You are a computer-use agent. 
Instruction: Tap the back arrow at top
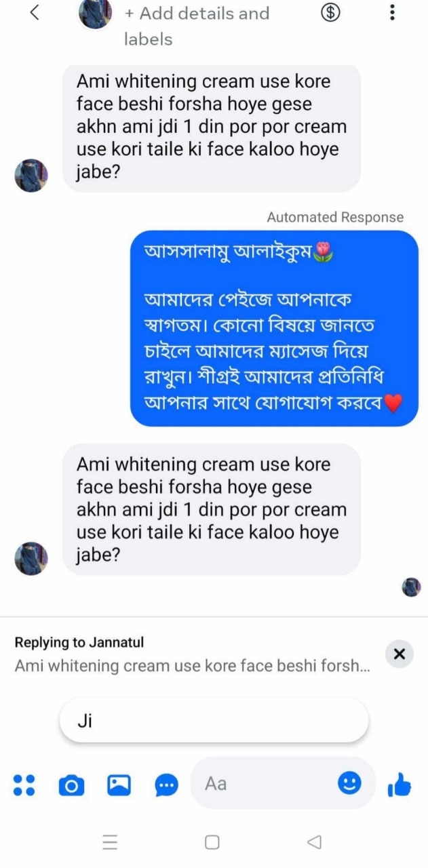(35, 13)
